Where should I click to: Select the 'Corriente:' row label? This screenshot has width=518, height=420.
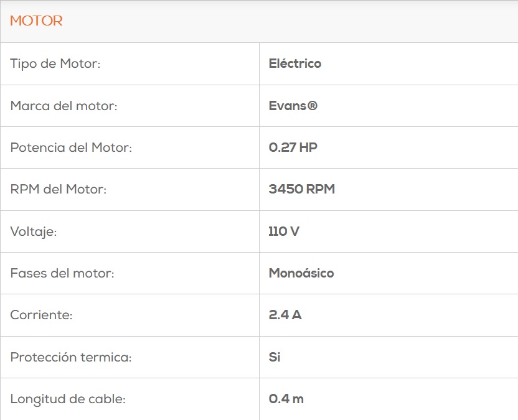[x=41, y=315]
